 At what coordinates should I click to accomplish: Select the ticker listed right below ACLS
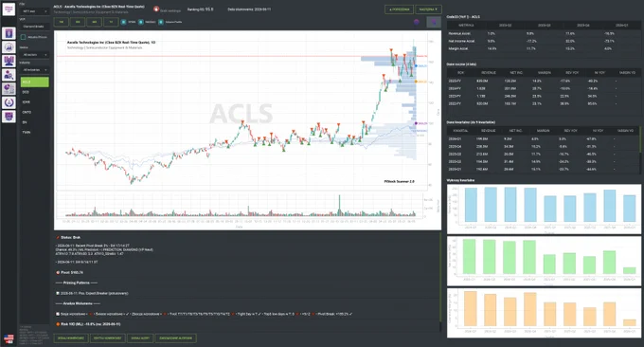(34, 92)
